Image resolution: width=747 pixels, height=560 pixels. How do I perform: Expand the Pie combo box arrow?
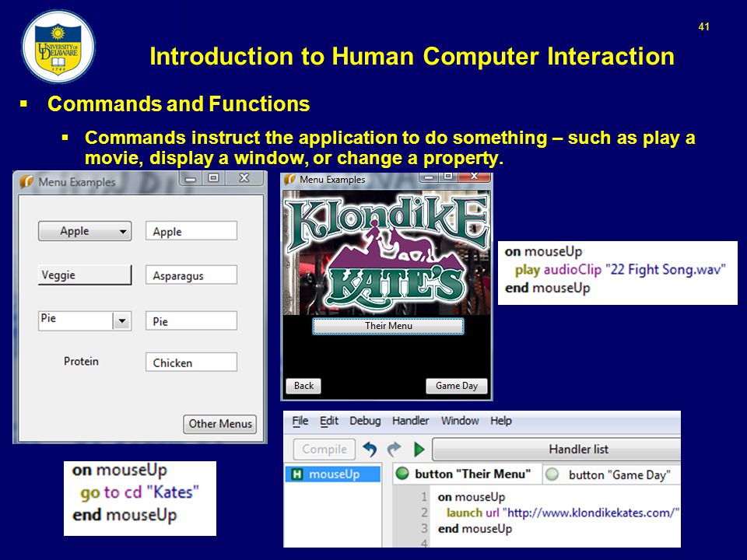point(122,320)
